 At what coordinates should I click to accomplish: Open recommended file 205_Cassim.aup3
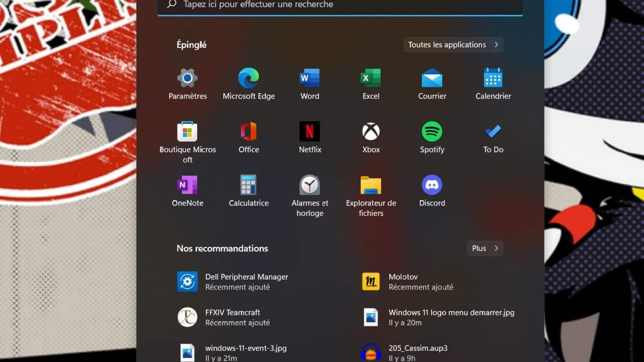(x=417, y=352)
